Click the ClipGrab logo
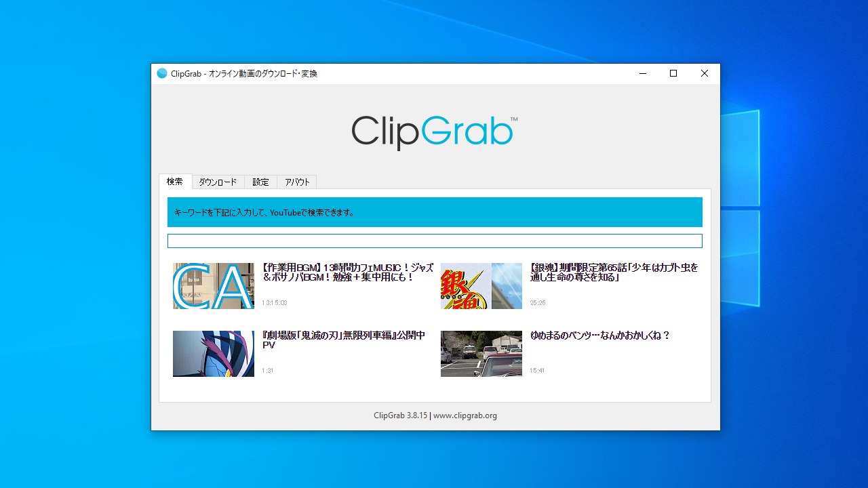868x488 pixels. point(435,132)
